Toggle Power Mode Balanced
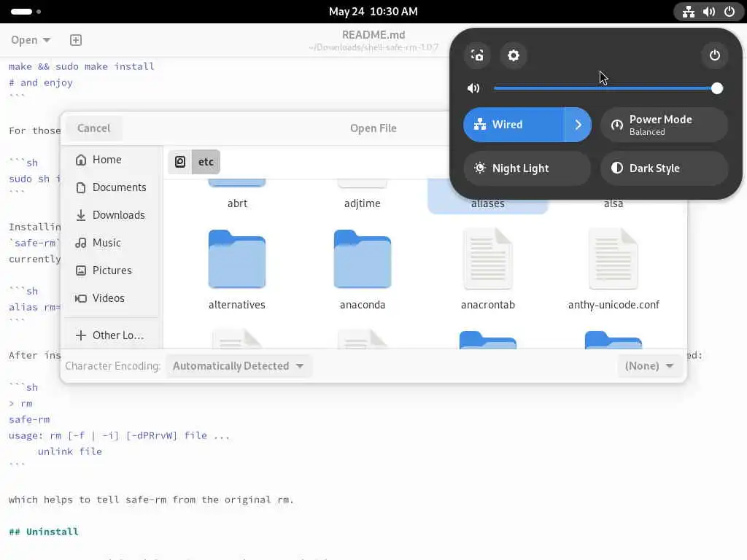Screen dimensions: 747x560 coord(664,124)
